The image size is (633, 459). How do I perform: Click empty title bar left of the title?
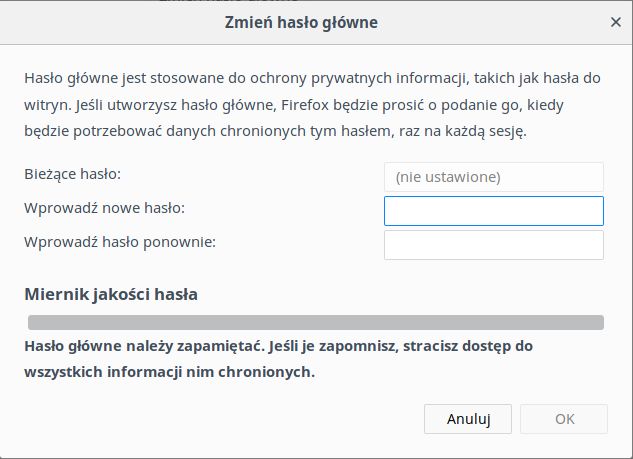(100, 21)
